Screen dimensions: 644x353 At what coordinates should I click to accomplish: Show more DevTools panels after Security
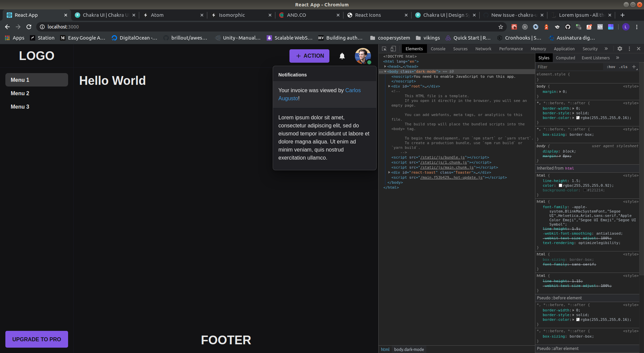[606, 49]
